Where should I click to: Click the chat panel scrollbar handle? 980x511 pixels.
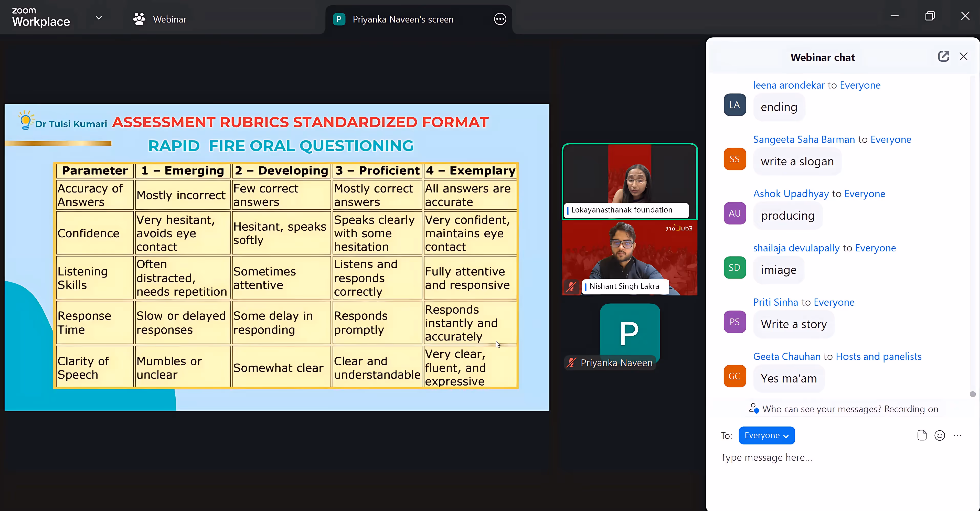pos(972,394)
